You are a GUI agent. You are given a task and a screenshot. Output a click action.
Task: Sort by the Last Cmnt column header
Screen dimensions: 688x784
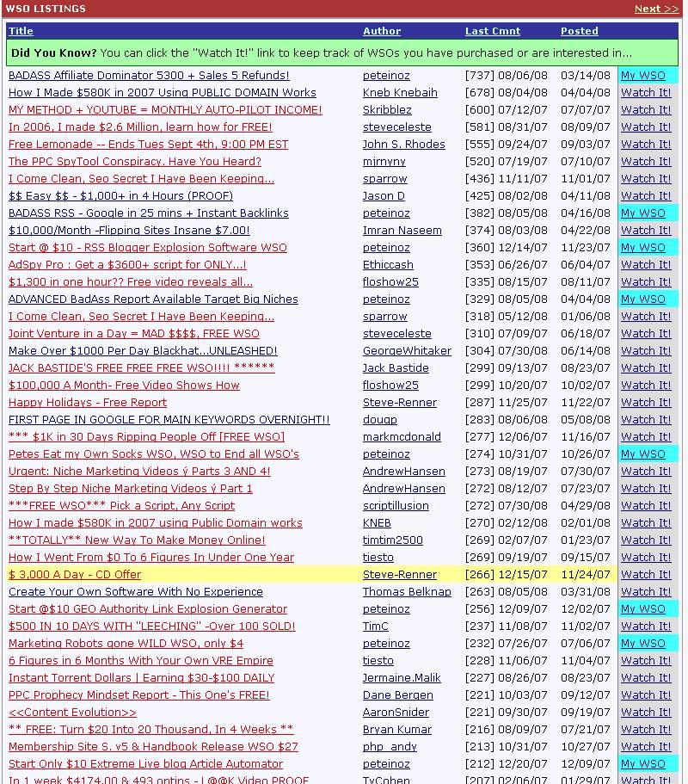point(493,31)
